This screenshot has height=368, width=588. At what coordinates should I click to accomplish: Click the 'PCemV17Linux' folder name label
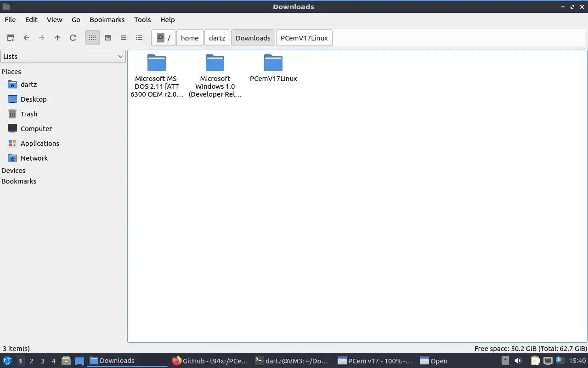tap(273, 79)
